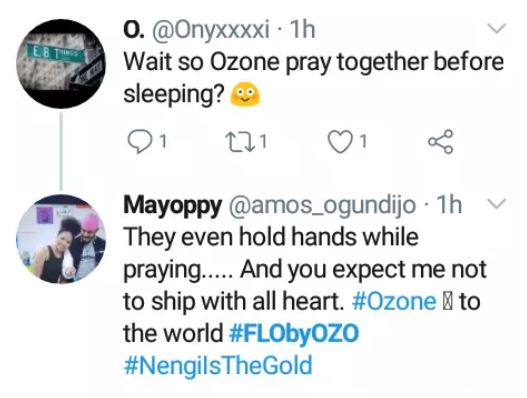This screenshot has height=398, width=527.
Task: Visit the @amos_ogundijo handle
Action: 322,206
